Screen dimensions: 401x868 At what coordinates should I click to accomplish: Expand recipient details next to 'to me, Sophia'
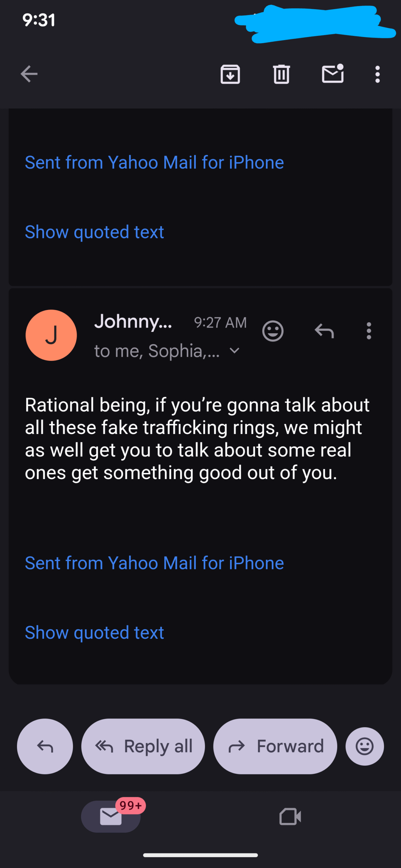(234, 351)
